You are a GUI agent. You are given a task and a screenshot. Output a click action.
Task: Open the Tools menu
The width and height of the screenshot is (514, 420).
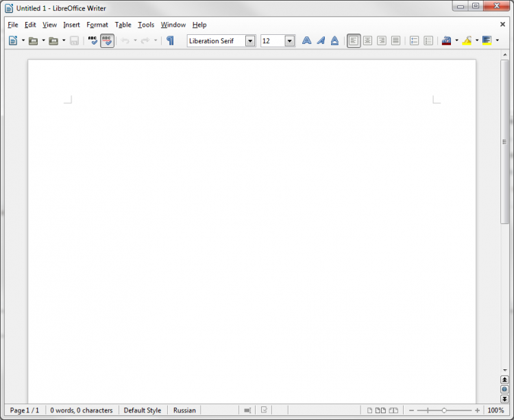pos(146,25)
